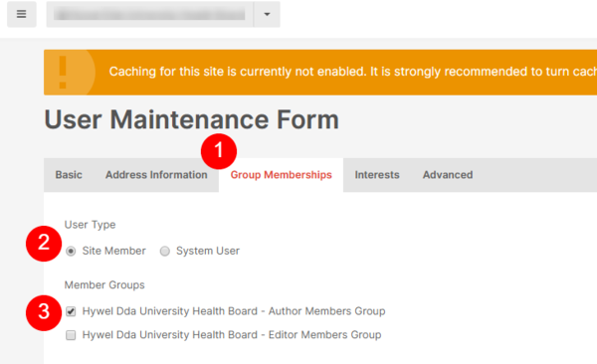
Task: Go to the Advanced tab
Action: pos(448,175)
